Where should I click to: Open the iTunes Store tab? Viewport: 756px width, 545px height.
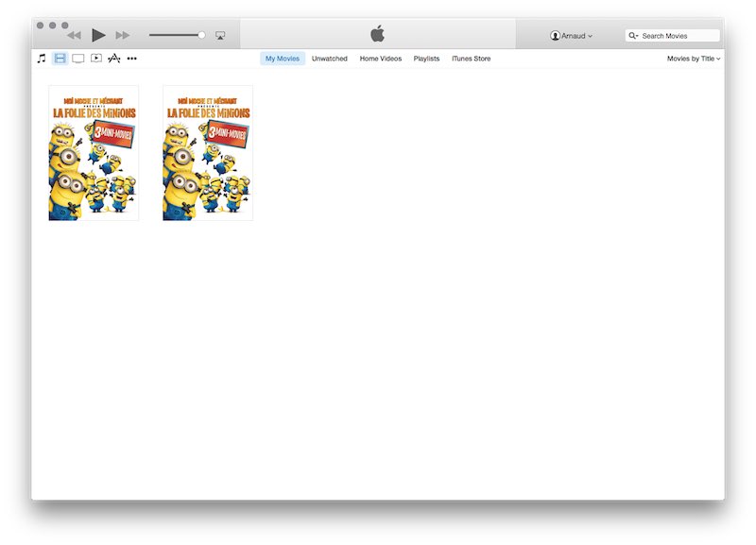(x=471, y=59)
